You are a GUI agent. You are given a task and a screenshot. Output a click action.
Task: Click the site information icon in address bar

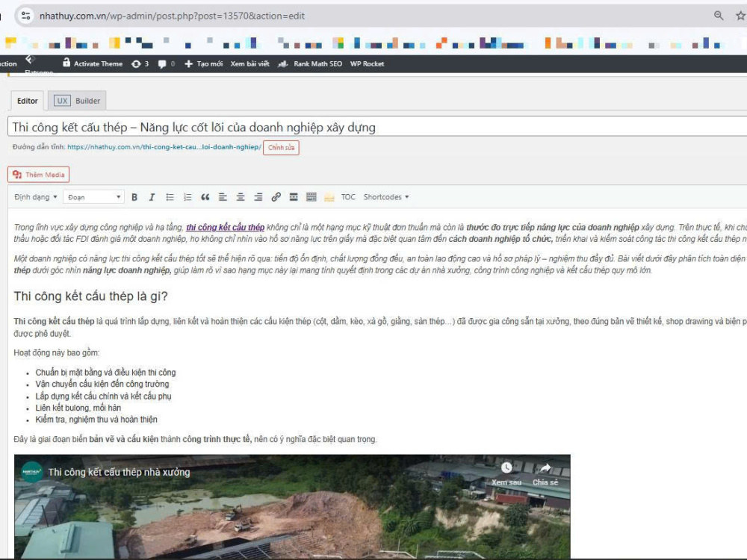pos(26,16)
